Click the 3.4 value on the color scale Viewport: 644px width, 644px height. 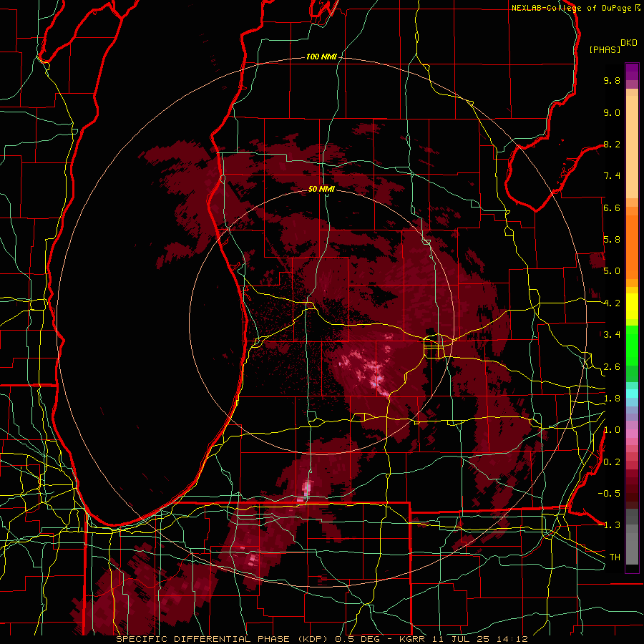pyautogui.click(x=612, y=335)
